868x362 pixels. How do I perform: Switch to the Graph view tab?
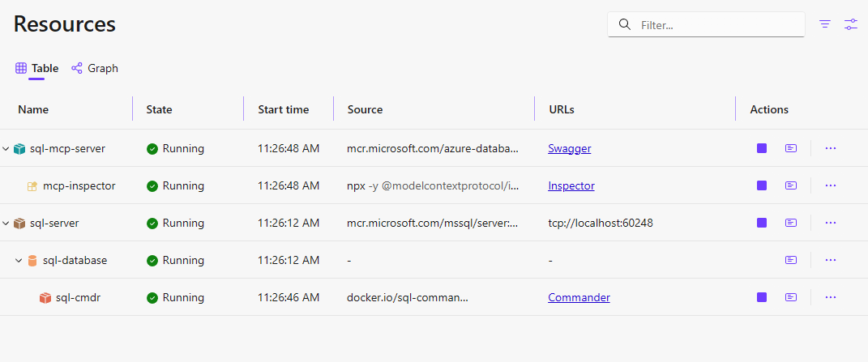(95, 68)
